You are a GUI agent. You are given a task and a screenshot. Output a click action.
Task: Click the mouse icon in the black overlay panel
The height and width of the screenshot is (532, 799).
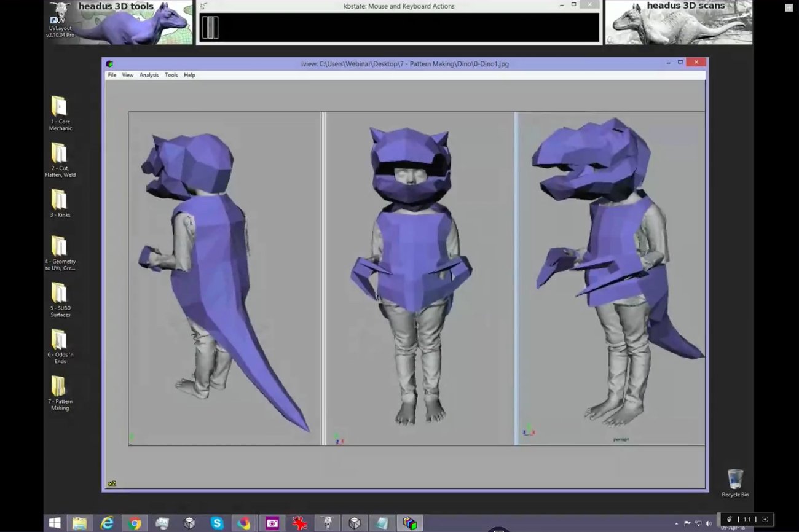(211, 27)
